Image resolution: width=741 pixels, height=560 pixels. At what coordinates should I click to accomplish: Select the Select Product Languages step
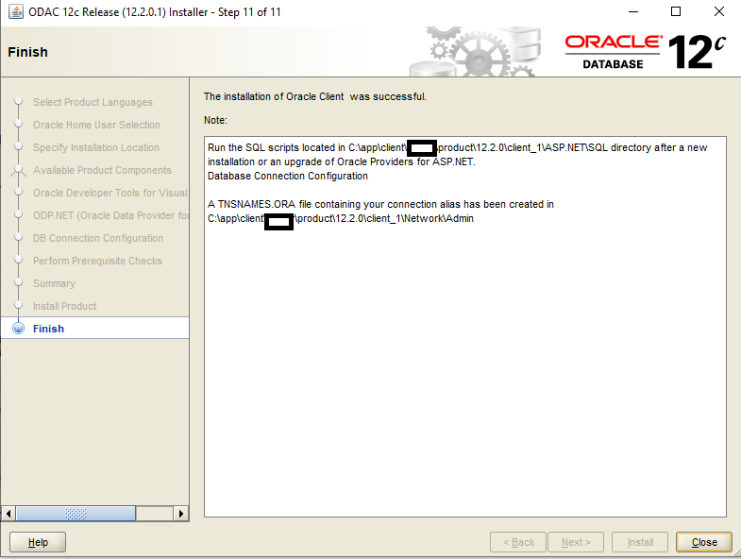[93, 102]
